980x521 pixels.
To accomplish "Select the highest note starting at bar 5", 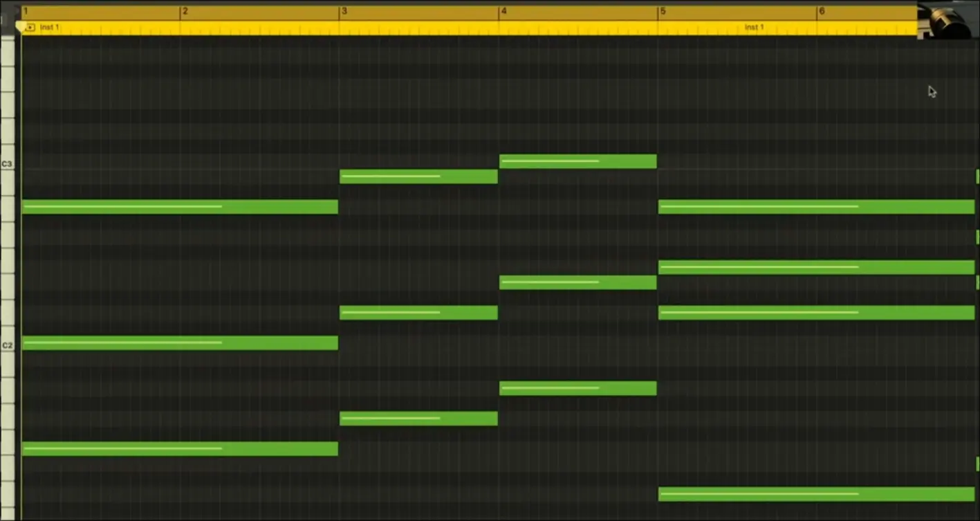I will (816, 207).
